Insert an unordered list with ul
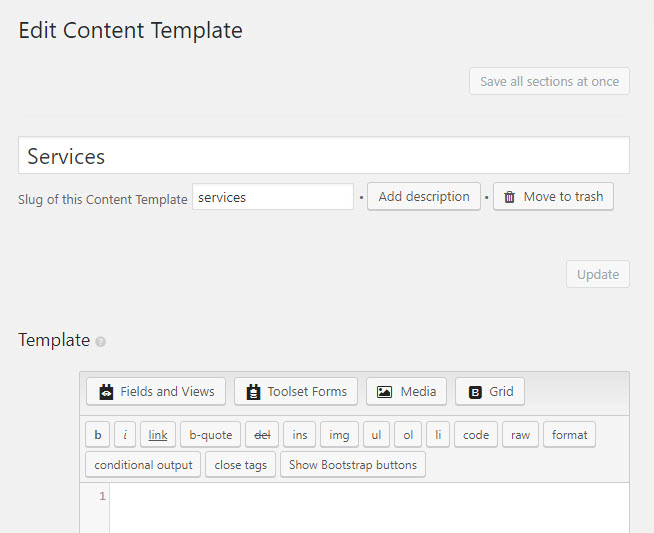This screenshot has height=533, width=654. click(x=376, y=435)
